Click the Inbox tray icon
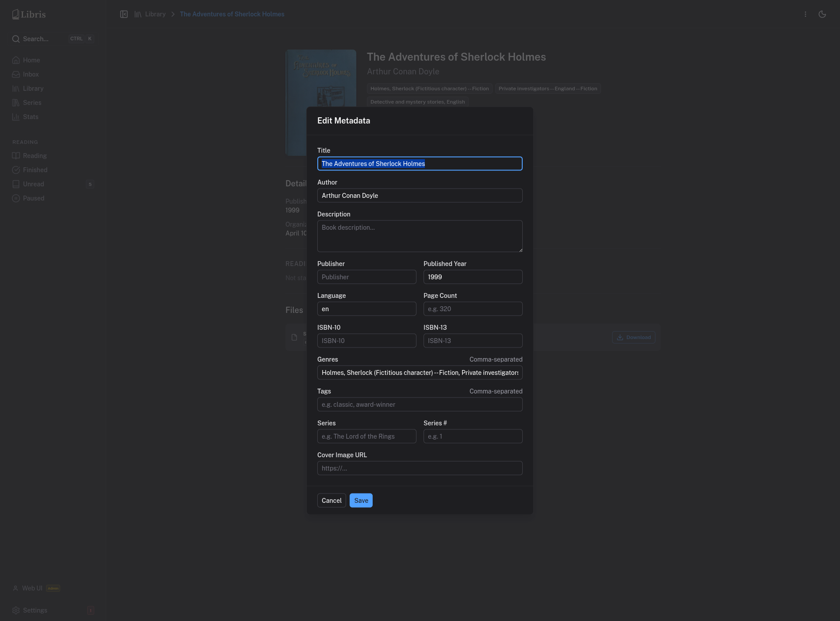Image resolution: width=840 pixels, height=621 pixels. point(16,74)
